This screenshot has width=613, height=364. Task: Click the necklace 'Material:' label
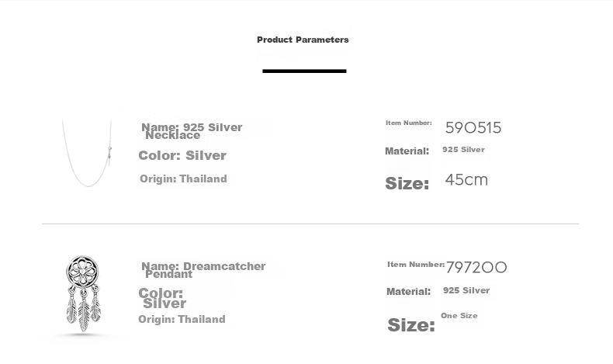[407, 151]
